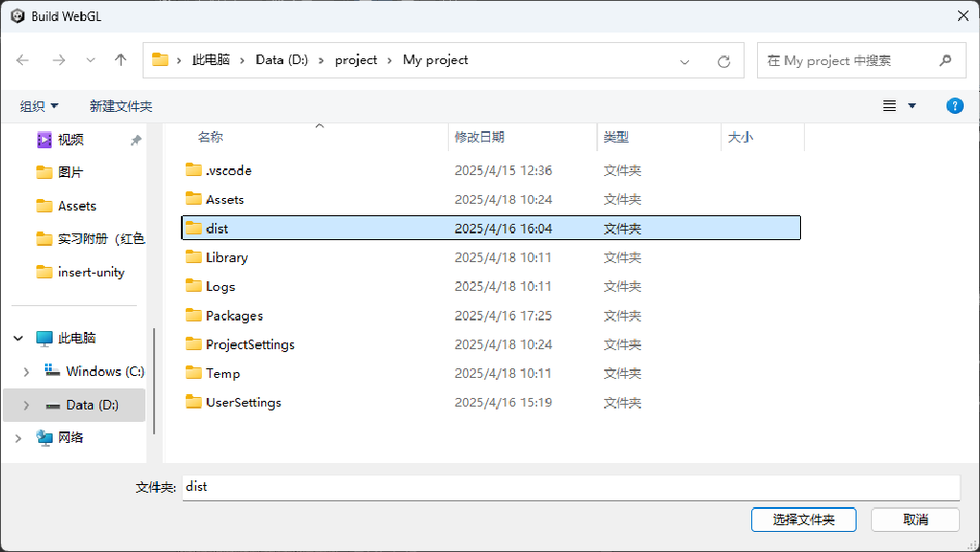This screenshot has height=552, width=980.
Task: Navigate to project in address path
Action: (x=356, y=60)
